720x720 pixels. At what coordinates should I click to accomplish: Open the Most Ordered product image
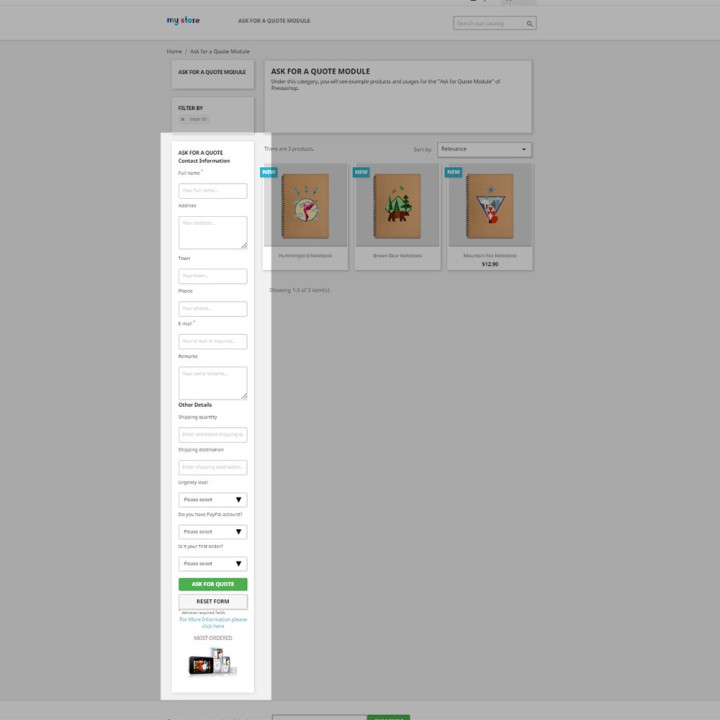pos(213,662)
